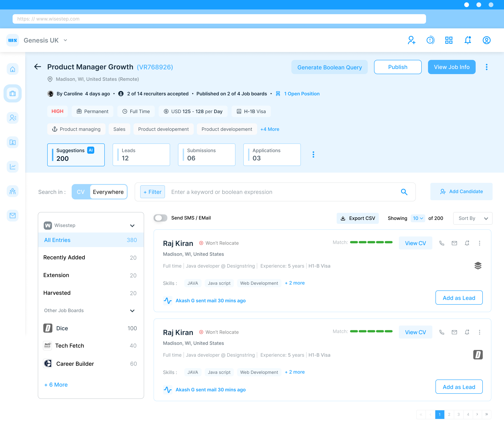This screenshot has height=441, width=504.
Task: Click the Generate Boolean Query button
Action: pos(330,67)
